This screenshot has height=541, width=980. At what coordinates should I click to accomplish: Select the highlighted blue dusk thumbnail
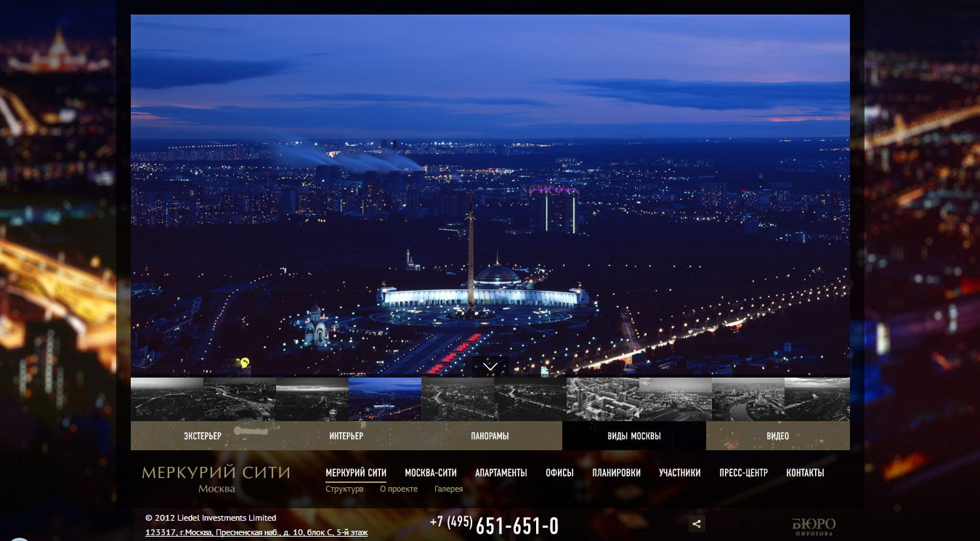coord(385,399)
